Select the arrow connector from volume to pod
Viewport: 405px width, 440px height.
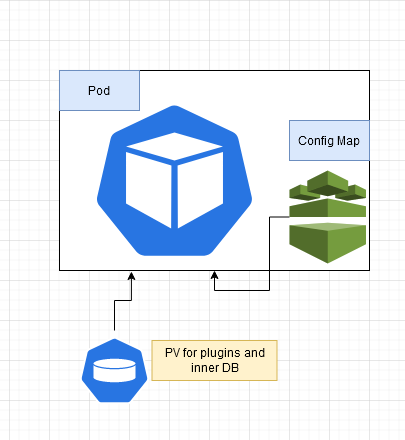coord(122,300)
